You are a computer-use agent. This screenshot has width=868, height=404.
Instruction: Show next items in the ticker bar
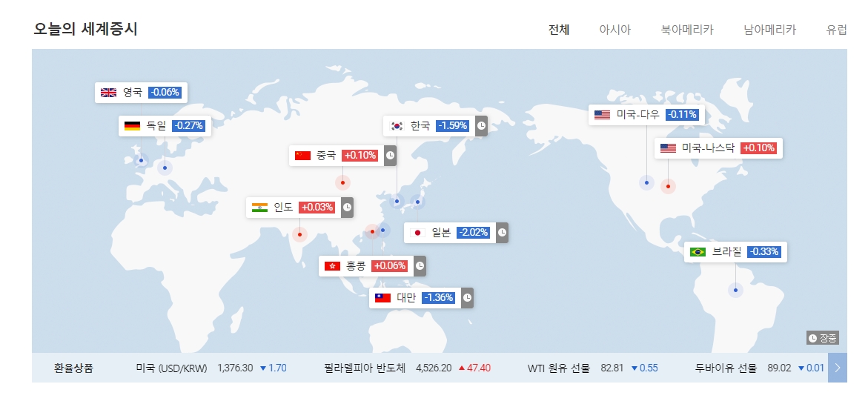[838, 368]
